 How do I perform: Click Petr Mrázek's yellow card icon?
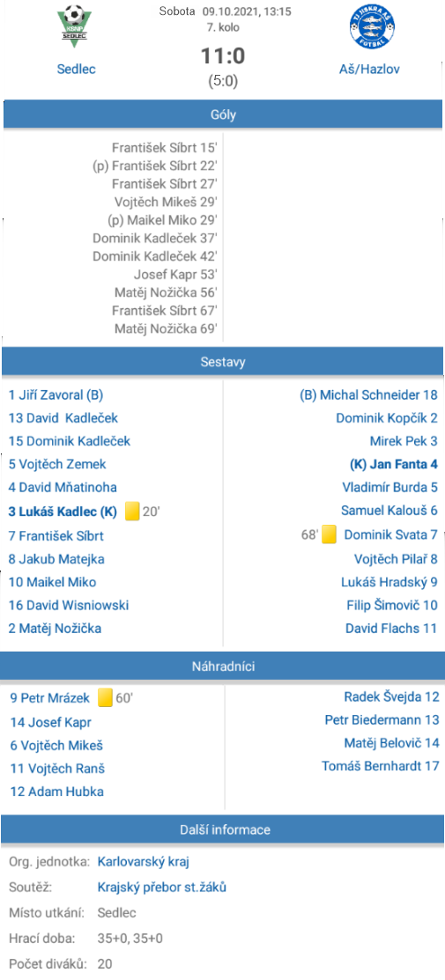pos(106,697)
